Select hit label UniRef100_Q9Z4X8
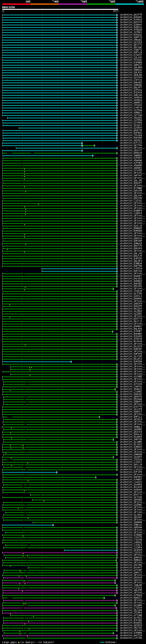This screenshot has width=146, height=644. click(x=131, y=578)
